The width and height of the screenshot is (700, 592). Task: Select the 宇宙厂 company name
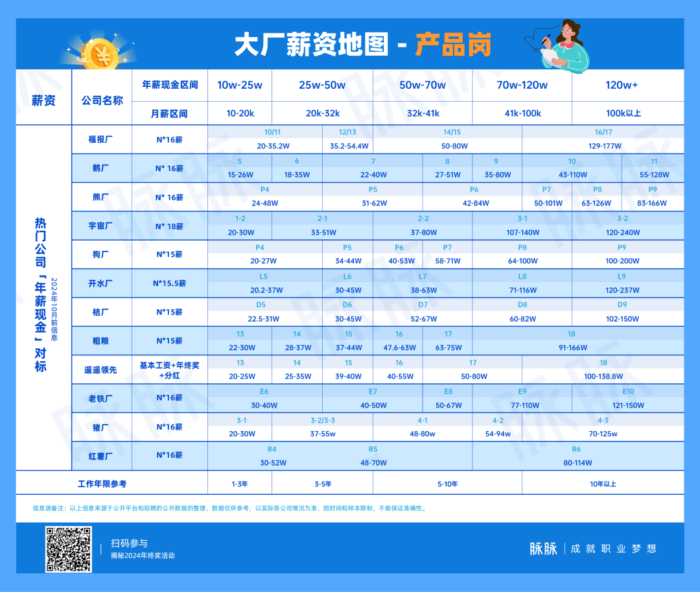100,226
